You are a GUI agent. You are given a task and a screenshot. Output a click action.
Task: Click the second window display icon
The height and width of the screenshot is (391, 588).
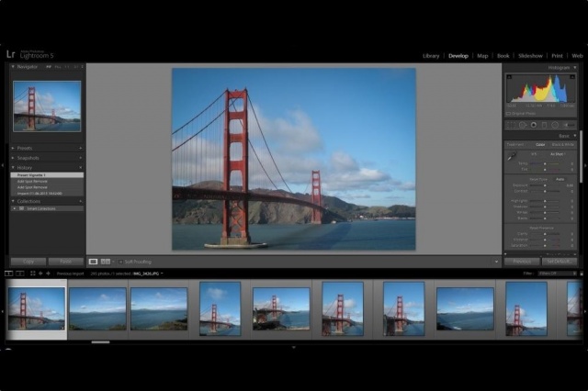click(x=20, y=274)
